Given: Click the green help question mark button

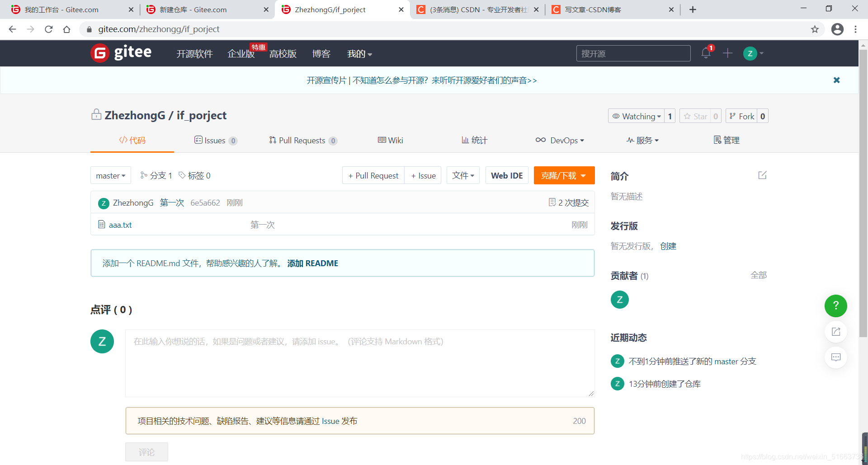Looking at the screenshot, I should (836, 306).
